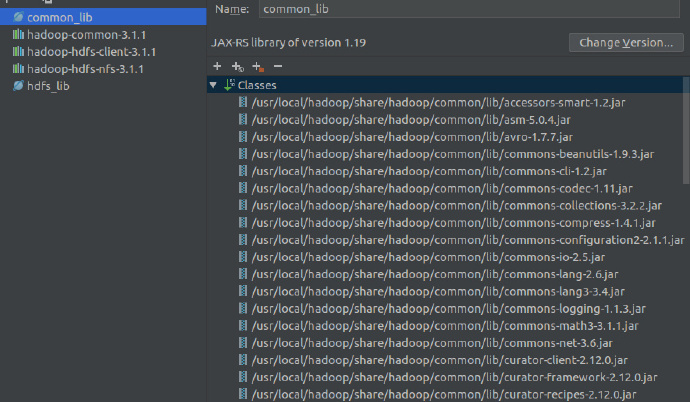The width and height of the screenshot is (690, 402).
Task: Select the avro-1.7.7.jar entry
Action: (411, 136)
